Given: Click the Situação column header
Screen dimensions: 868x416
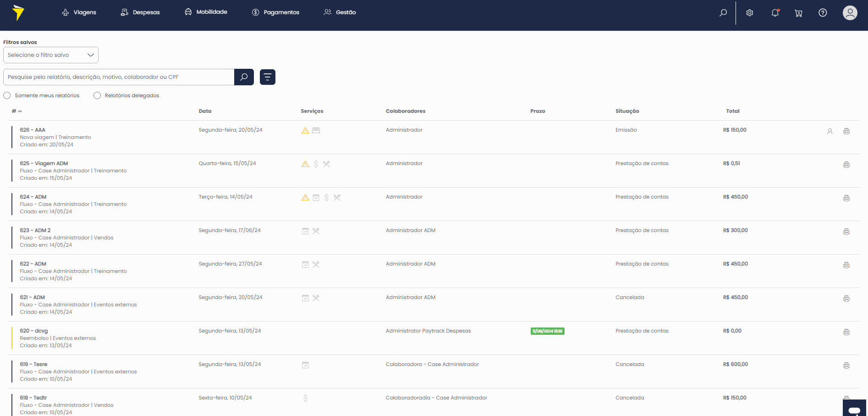Looking at the screenshot, I should (x=627, y=111).
